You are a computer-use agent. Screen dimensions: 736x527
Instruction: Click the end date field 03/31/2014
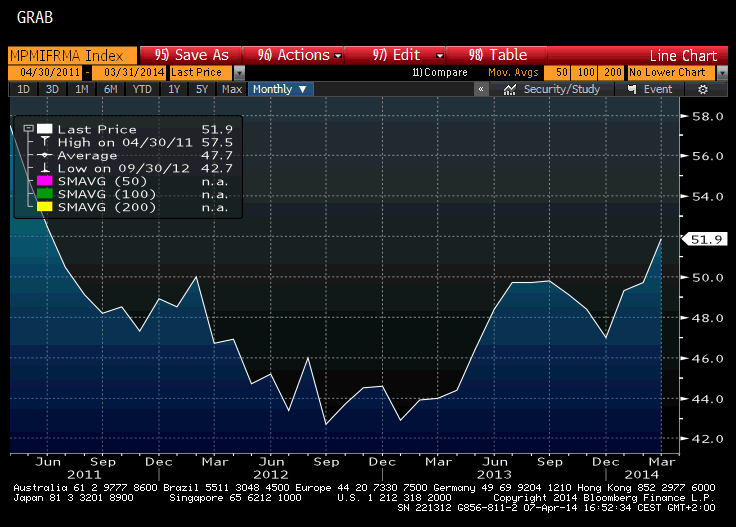tap(129, 72)
